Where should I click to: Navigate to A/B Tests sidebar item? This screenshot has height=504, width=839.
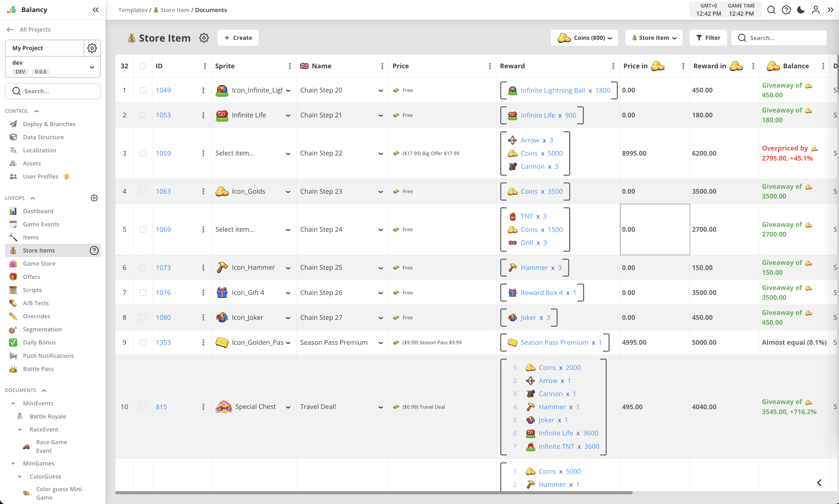click(36, 303)
